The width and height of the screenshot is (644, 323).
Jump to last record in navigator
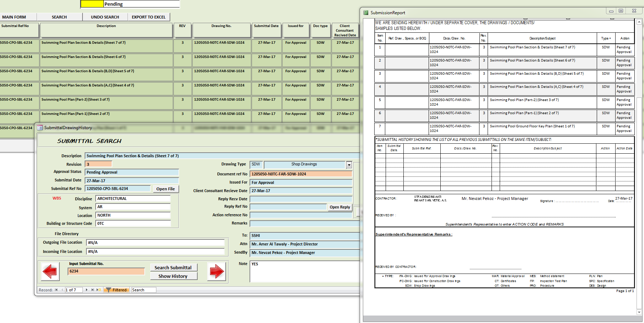coord(93,290)
